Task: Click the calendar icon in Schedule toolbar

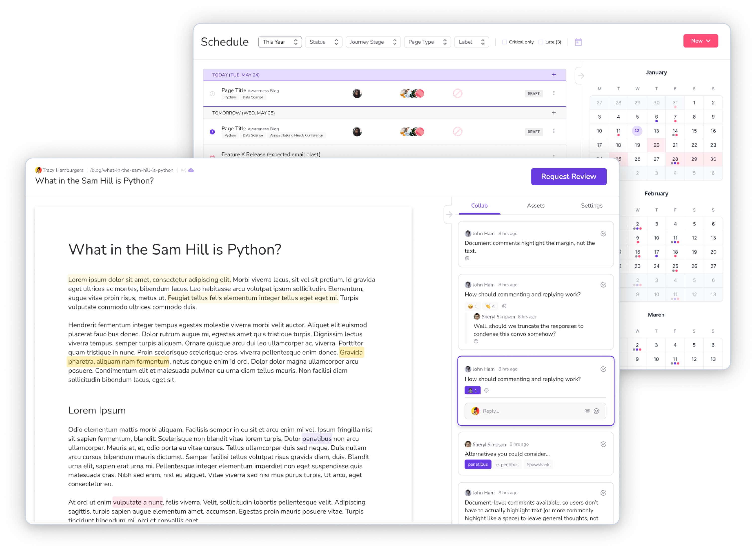Action: [x=578, y=42]
